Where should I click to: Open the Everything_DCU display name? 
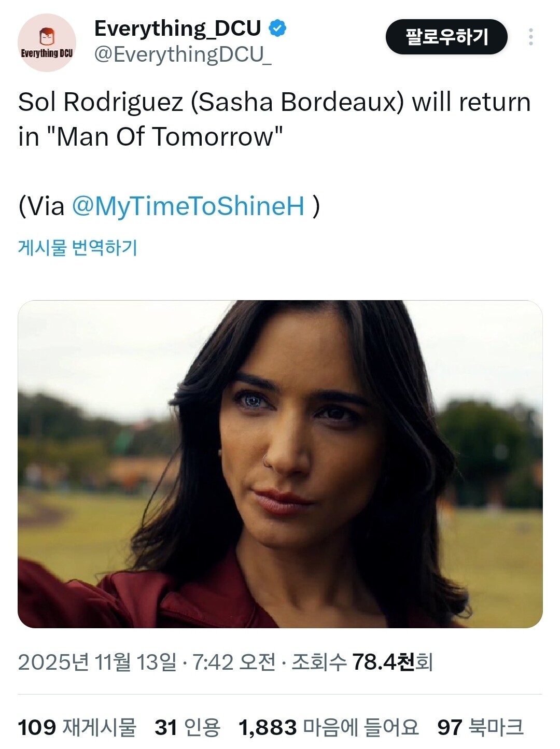tap(177, 28)
